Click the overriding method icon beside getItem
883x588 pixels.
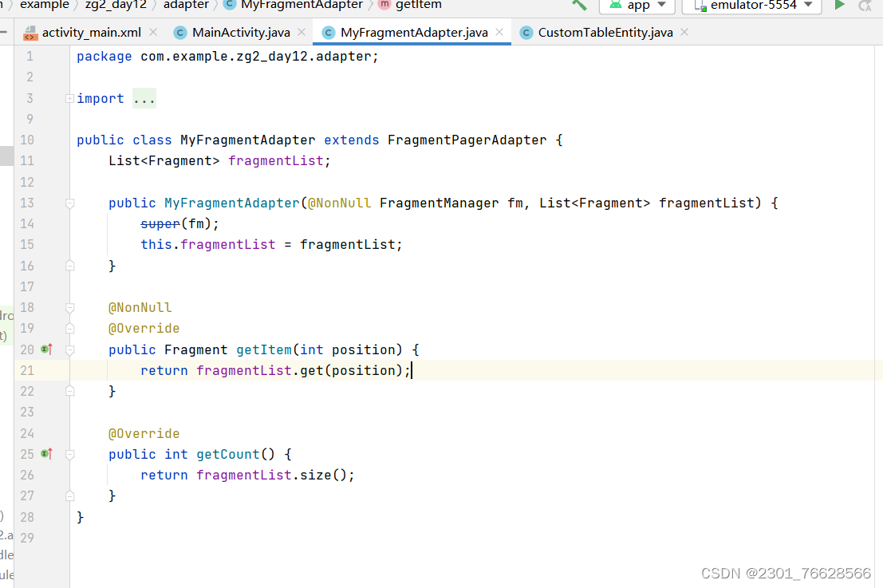pyautogui.click(x=45, y=349)
